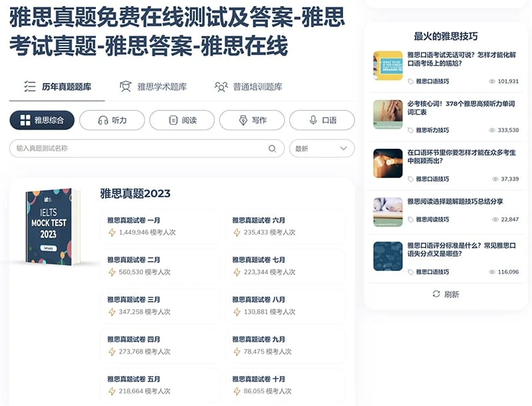
Task: Click the pen nib icon in 写作 button
Action: pyautogui.click(x=243, y=120)
